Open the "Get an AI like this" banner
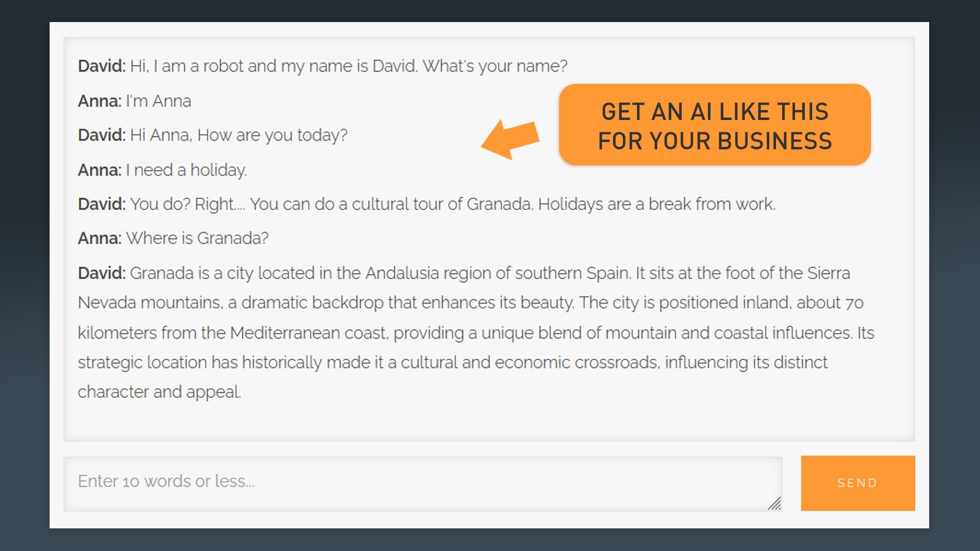Image resolution: width=980 pixels, height=551 pixels. pos(715,125)
